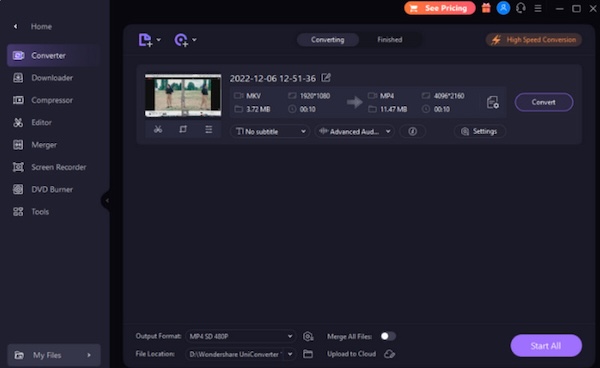Viewport: 600px width, 368px height.
Task: Open the Compressor section
Action: click(52, 100)
